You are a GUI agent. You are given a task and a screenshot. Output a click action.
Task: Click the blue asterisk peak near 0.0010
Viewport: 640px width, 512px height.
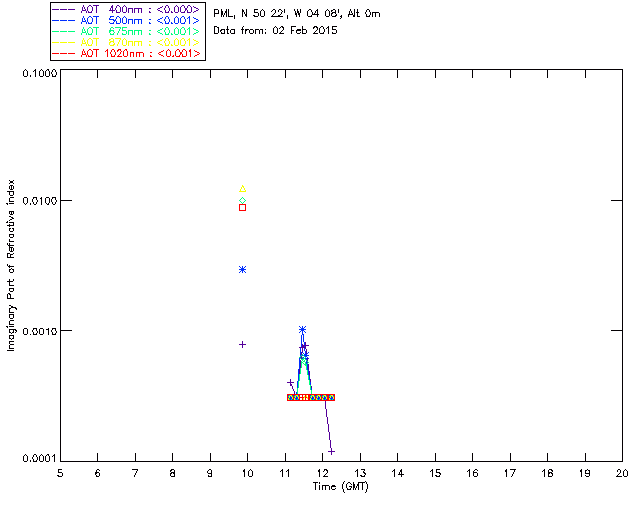[302, 329]
